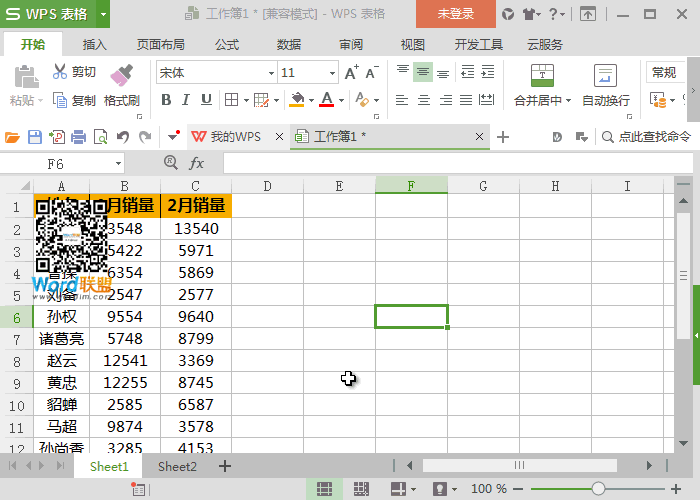Expand the Name Box dropdown arrow

[x=118, y=164]
